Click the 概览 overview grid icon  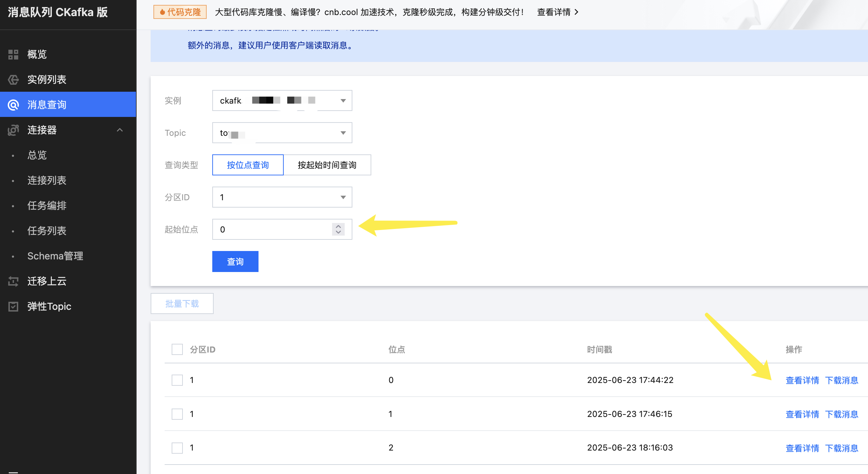coord(13,54)
